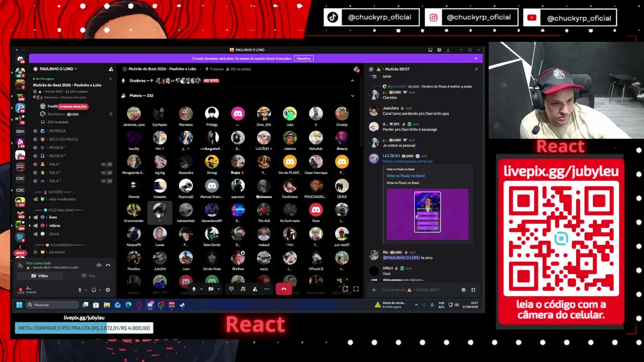Open the parceiros text channel

pyautogui.click(x=57, y=252)
